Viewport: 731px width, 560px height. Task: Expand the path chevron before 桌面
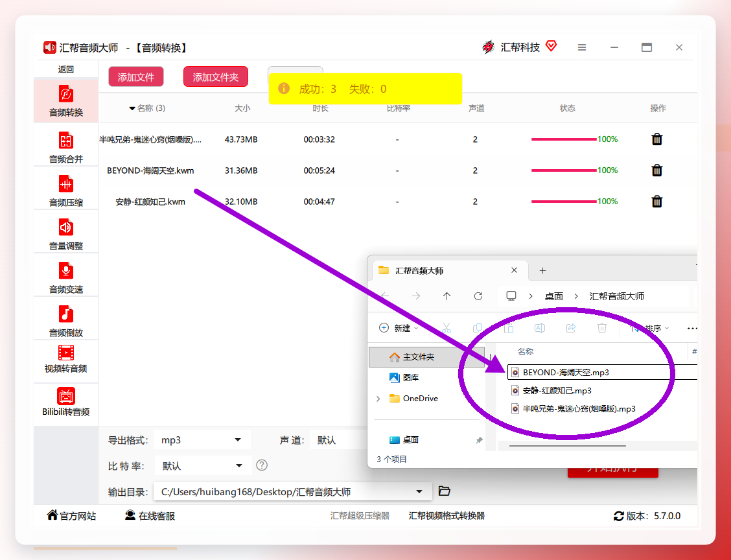531,296
